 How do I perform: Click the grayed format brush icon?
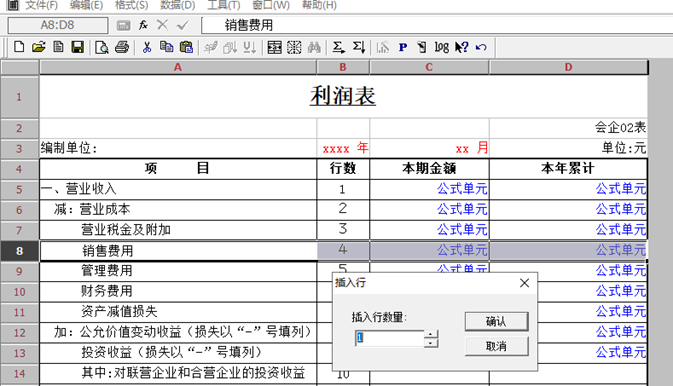(211, 47)
